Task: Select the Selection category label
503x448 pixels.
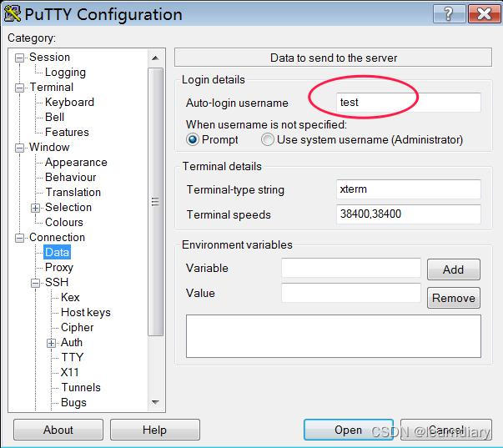Action: [68, 207]
